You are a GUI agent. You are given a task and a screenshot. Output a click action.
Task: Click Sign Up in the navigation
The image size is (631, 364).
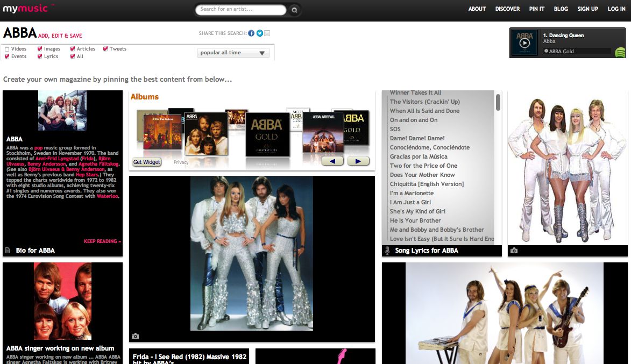coord(587,9)
